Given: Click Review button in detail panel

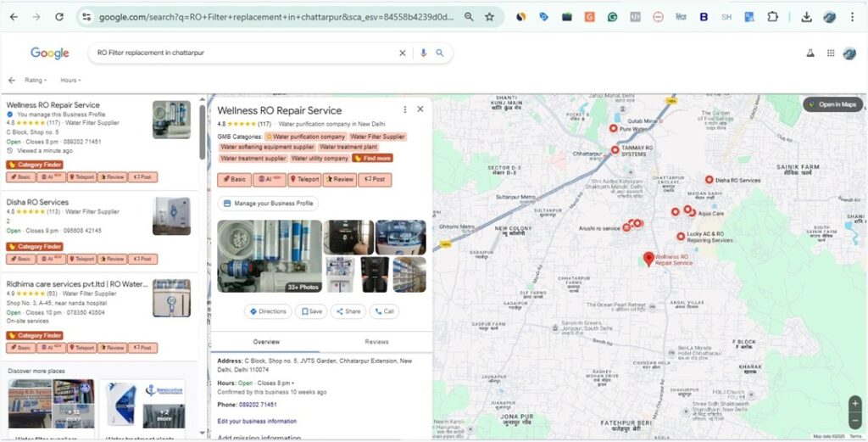Looking at the screenshot, I should pos(339,180).
